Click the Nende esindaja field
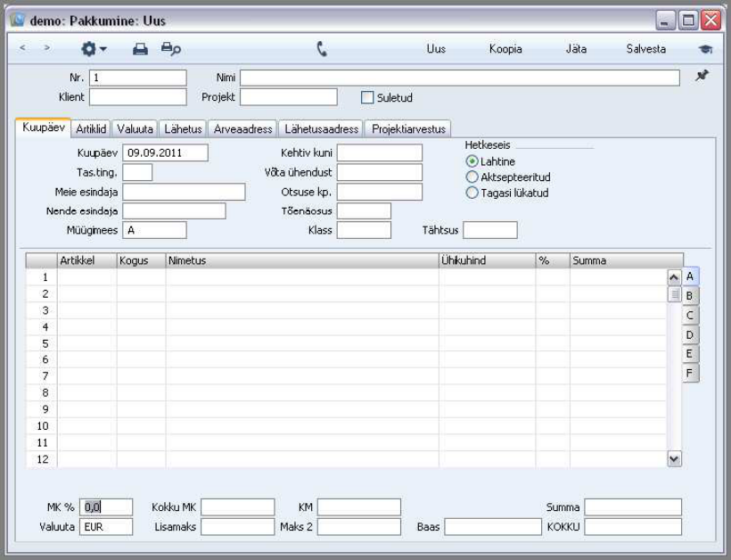This screenshot has height=560, width=731. tap(175, 211)
